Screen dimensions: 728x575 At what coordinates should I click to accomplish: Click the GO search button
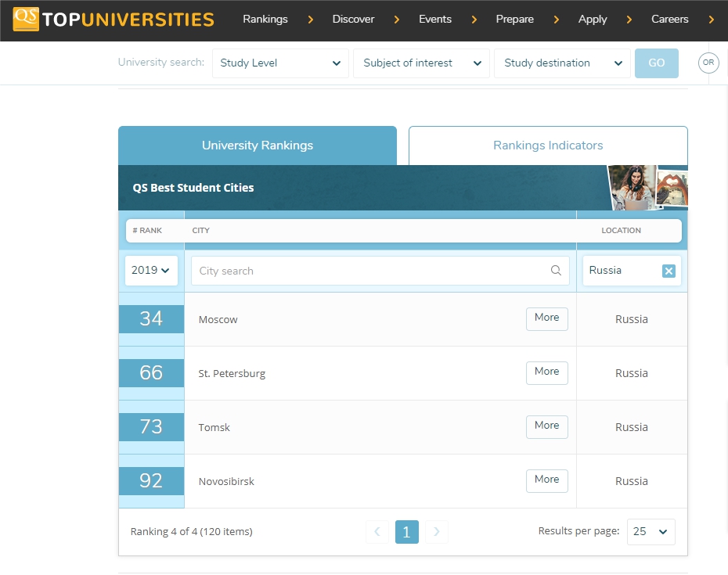coord(657,63)
